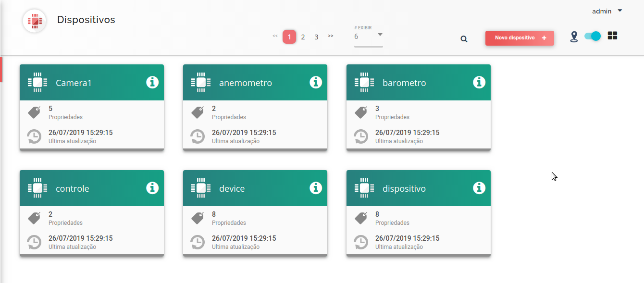The image size is (644, 283).
Task: Click update clock icon on anemometro card
Action: (x=198, y=136)
